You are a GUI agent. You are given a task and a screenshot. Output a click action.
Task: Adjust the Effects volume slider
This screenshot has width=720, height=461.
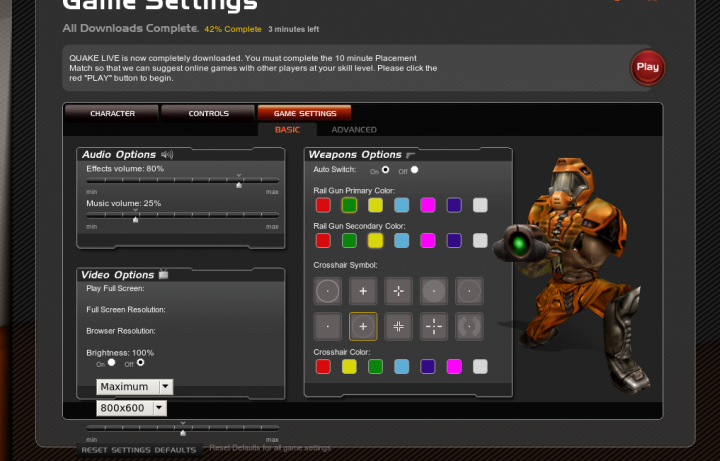183,180
